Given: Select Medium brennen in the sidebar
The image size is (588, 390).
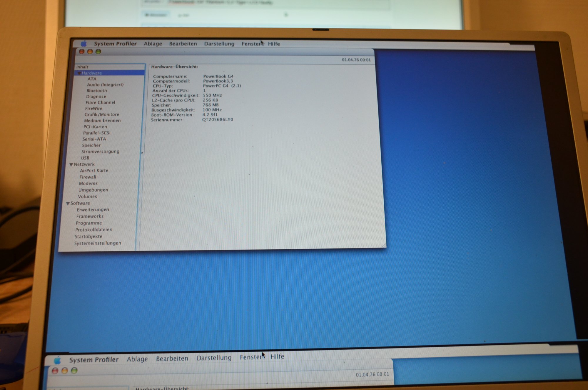Looking at the screenshot, I should (102, 121).
